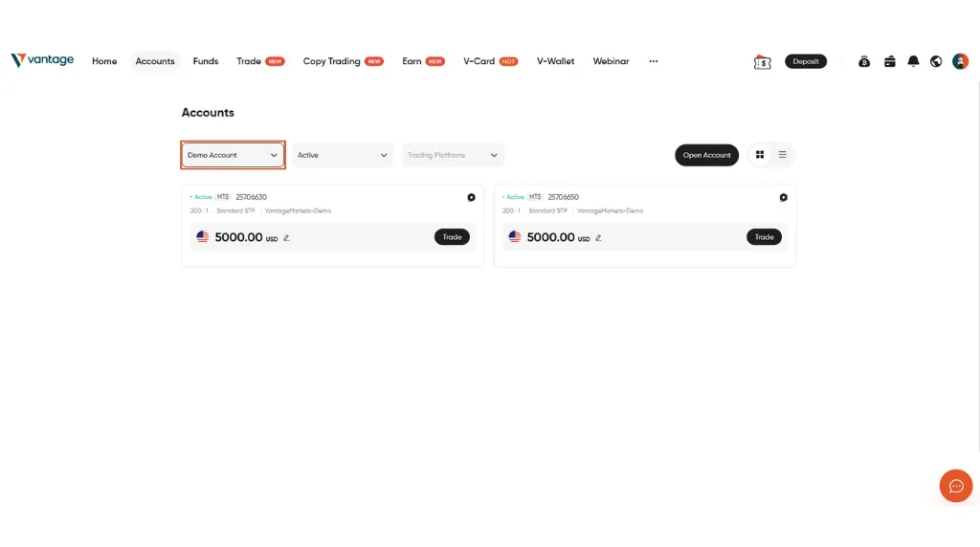The image size is (980, 547).
Task: Click the US flag on account 25706630
Action: click(x=203, y=236)
